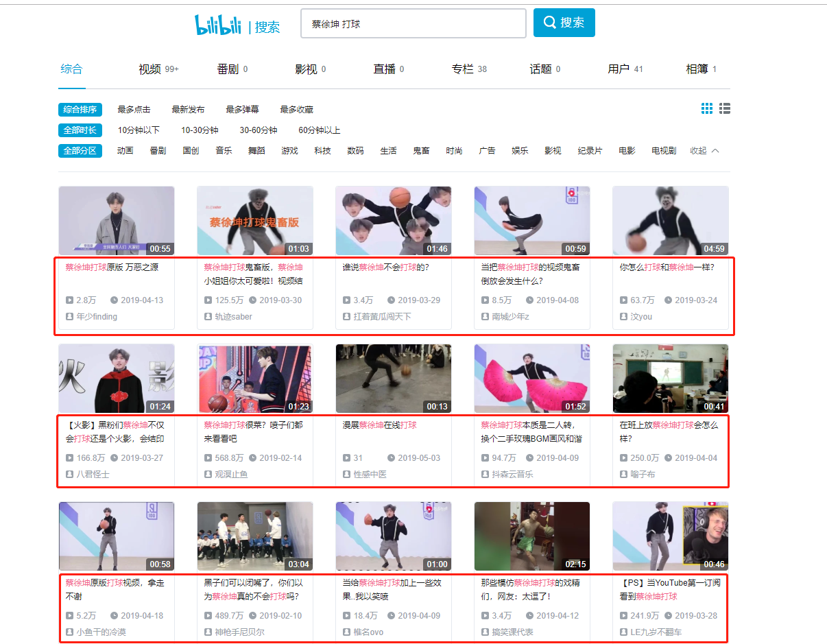
Task: Filter by 纪录片 category
Action: pos(590,151)
